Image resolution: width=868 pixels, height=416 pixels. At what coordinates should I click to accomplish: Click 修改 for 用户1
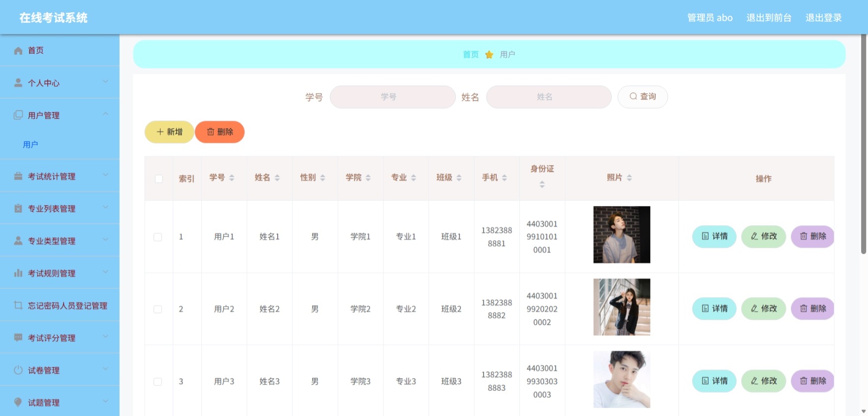pos(764,237)
